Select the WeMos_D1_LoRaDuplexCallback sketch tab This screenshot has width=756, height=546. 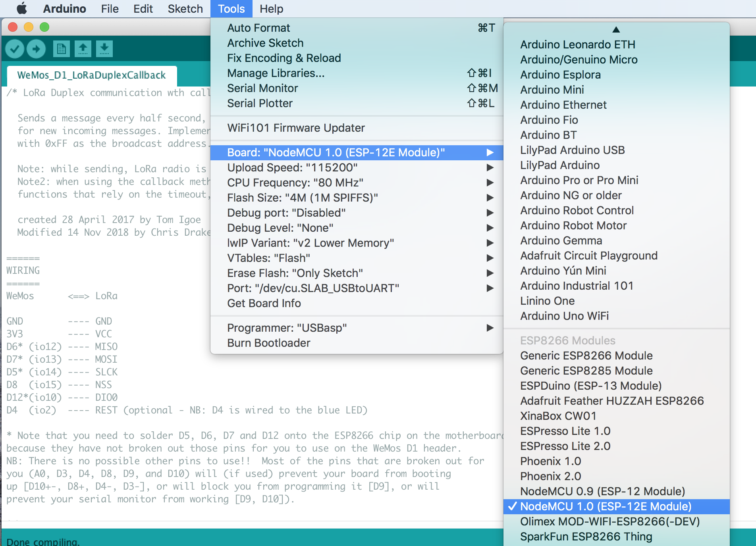(92, 75)
